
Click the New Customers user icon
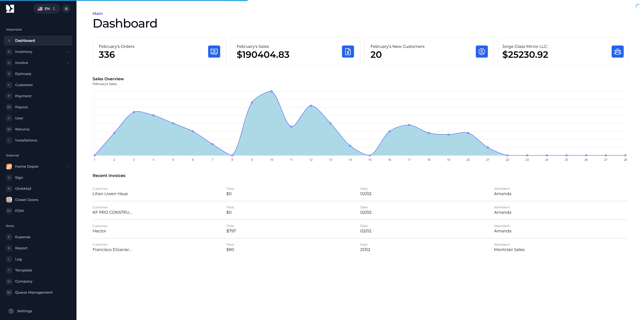[x=481, y=52]
